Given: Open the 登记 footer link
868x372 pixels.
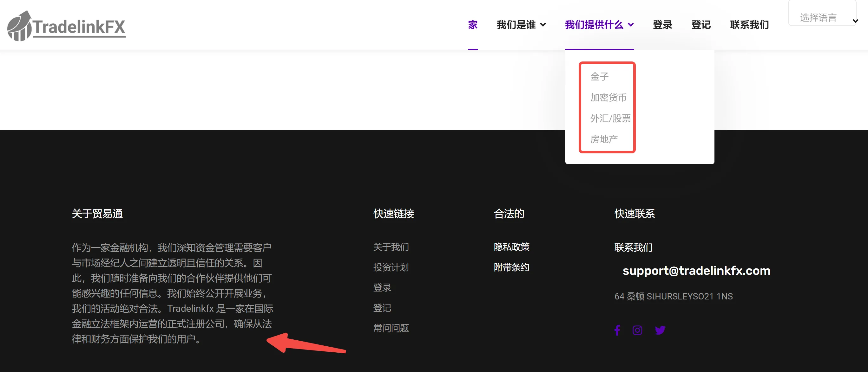Looking at the screenshot, I should click(x=382, y=308).
